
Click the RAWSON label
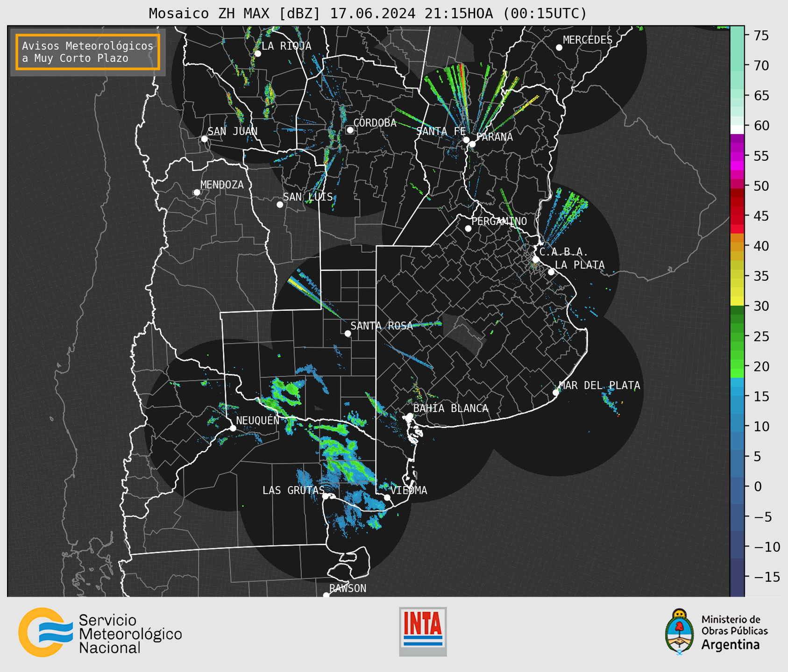coord(348,588)
